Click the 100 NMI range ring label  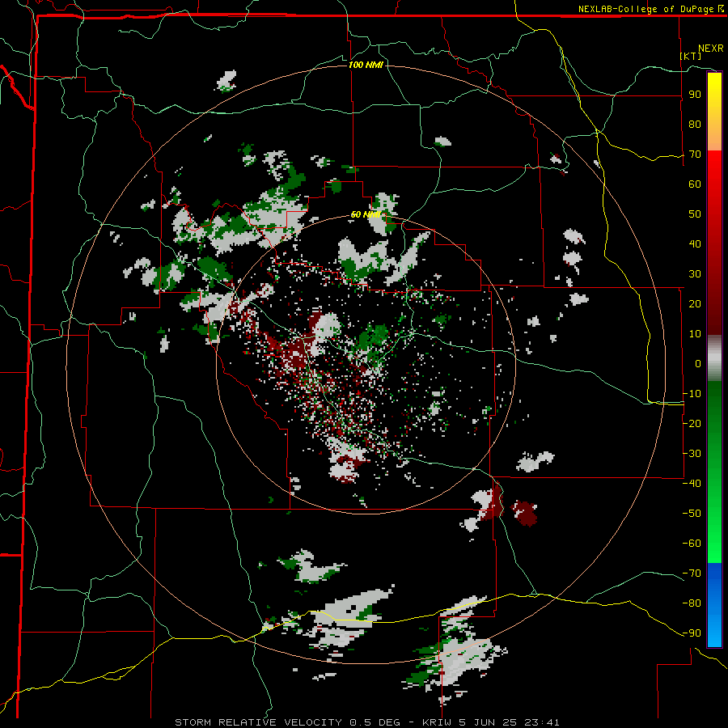tap(366, 65)
